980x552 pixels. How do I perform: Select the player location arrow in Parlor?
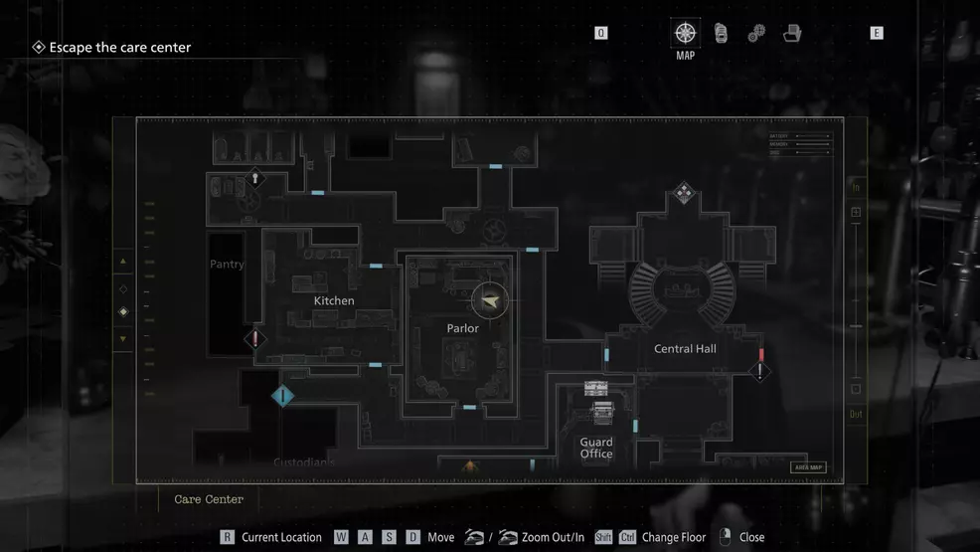489,301
